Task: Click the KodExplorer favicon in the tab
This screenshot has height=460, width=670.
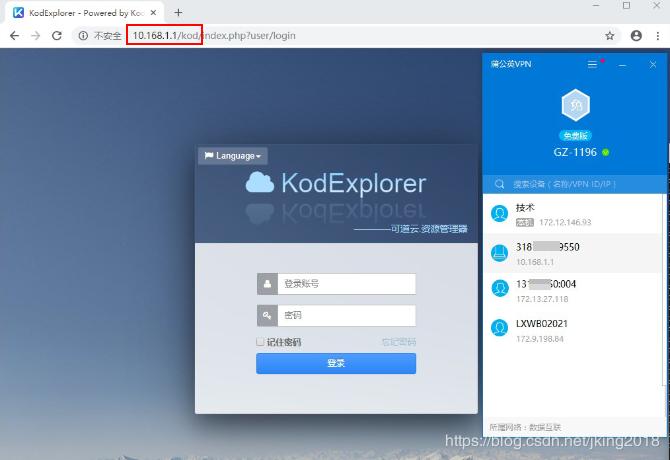Action: pyautogui.click(x=18, y=13)
